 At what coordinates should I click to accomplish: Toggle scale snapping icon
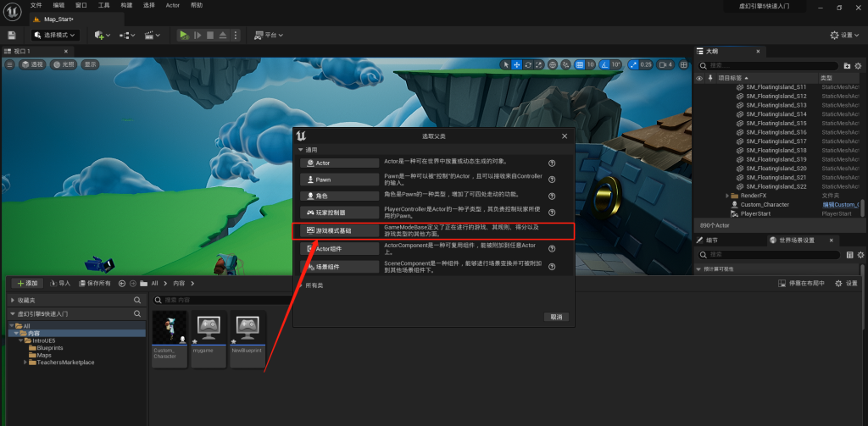[633, 64]
